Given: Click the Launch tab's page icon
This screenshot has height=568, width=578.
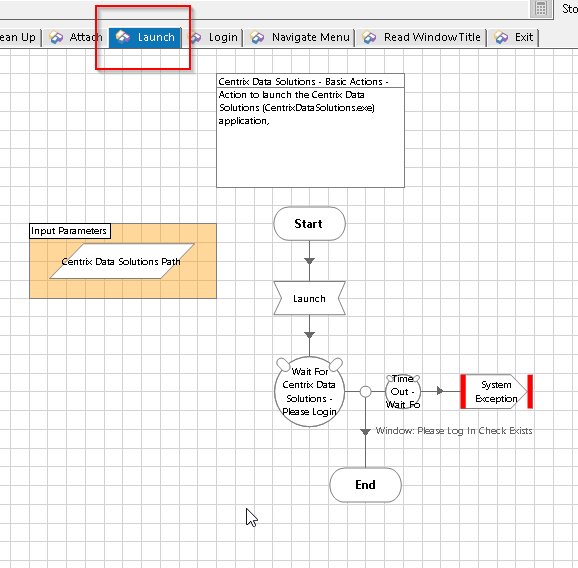Looking at the screenshot, I should (123, 37).
